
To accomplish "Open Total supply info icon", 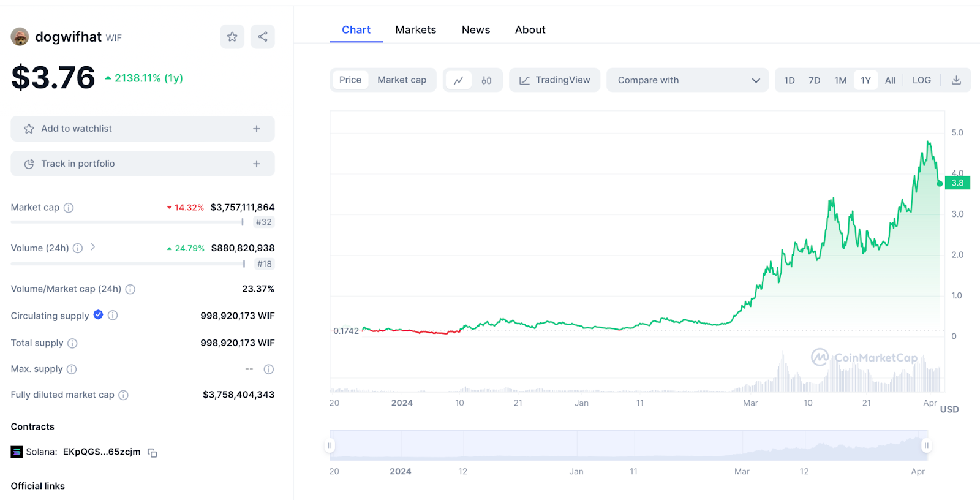I will pyautogui.click(x=72, y=343).
